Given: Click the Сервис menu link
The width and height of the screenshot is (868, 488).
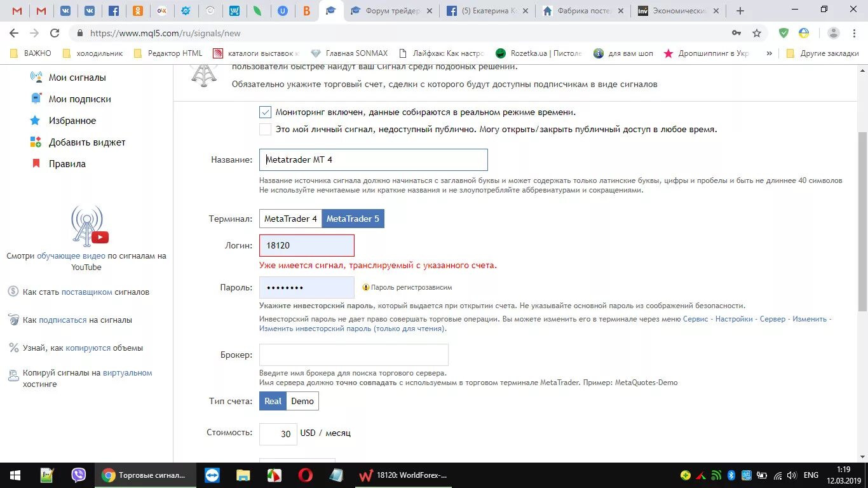Looking at the screenshot, I should pos(695,319).
